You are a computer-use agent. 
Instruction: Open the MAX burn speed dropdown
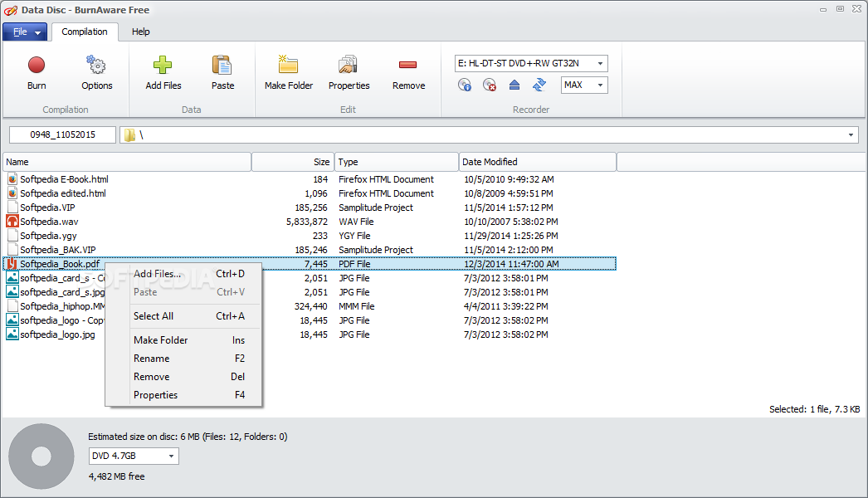click(x=600, y=85)
